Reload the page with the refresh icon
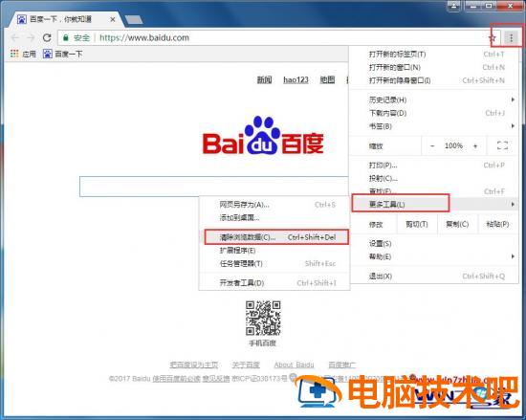The height and width of the screenshot is (420, 526). pyautogui.click(x=47, y=37)
